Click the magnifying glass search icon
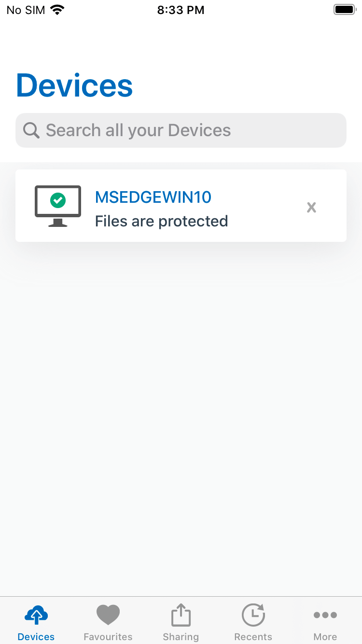This screenshot has width=362, height=644. point(31,130)
